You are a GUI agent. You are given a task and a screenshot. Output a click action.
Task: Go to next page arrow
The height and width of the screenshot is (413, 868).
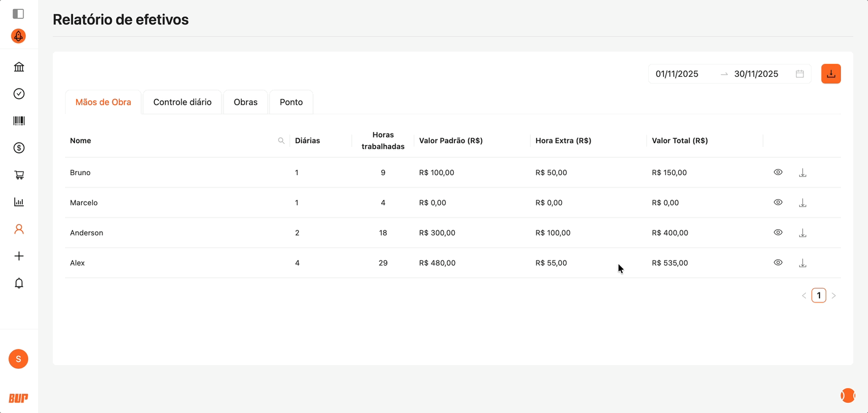[x=834, y=296]
